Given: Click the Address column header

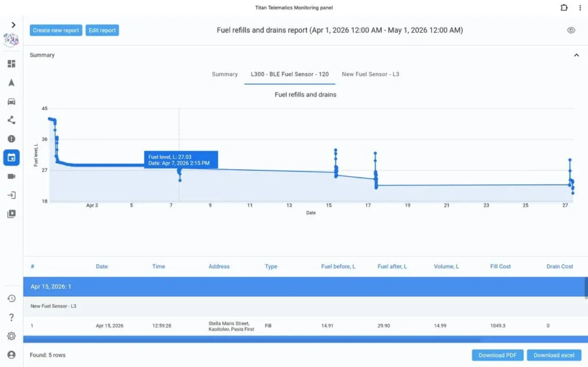Looking at the screenshot, I should 219,266.
